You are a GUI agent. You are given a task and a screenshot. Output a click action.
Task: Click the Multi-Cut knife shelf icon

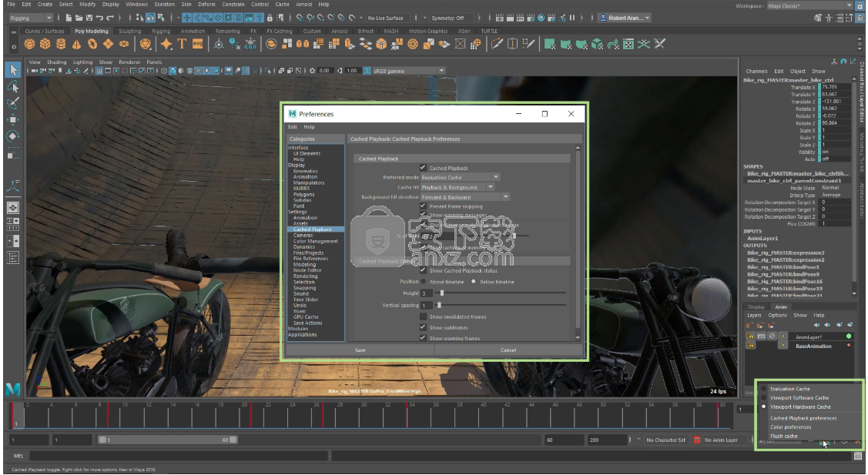pos(497,45)
